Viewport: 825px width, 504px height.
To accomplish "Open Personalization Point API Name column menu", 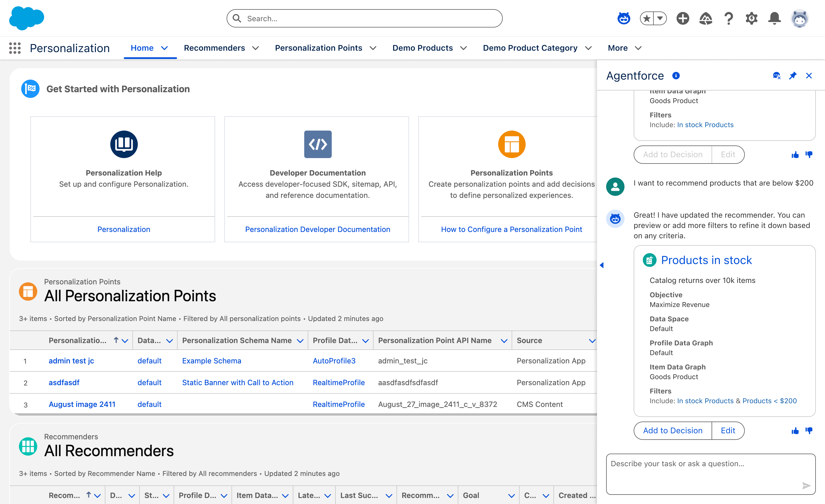I will click(x=504, y=341).
